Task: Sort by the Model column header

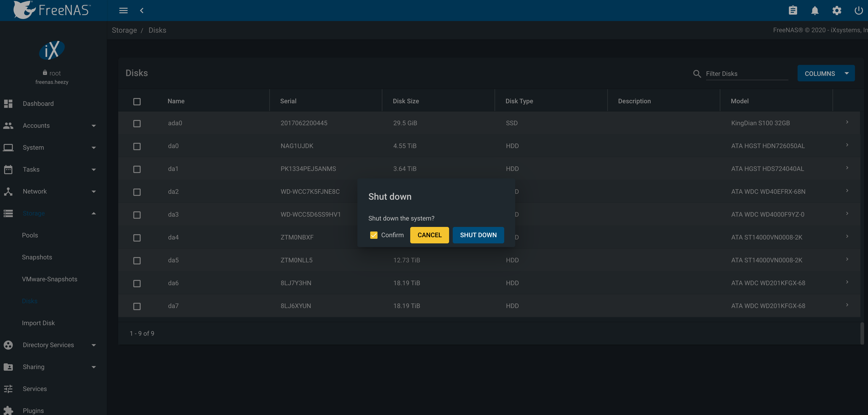Action: click(x=740, y=101)
